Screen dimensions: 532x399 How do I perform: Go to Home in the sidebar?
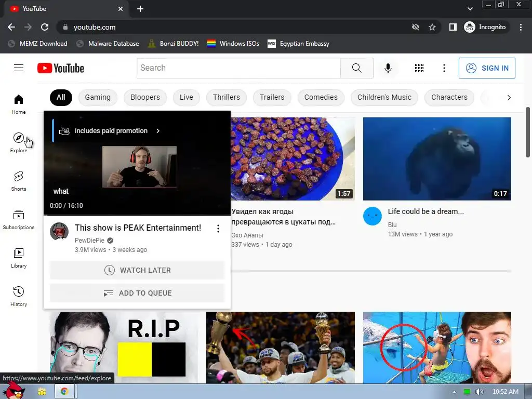[19, 104]
